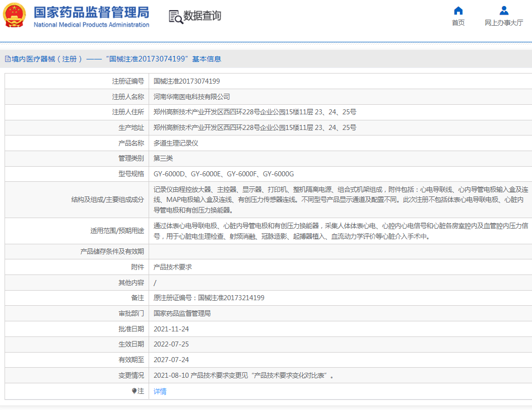The image size is (532, 410).
Task: Click the bullet icon beside 注 label
Action: click(134, 391)
